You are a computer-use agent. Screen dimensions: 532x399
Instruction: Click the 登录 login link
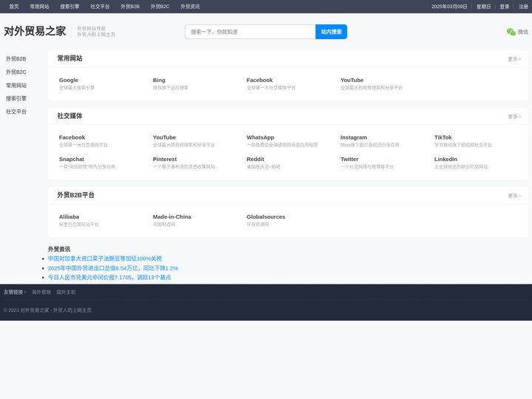[x=505, y=7]
